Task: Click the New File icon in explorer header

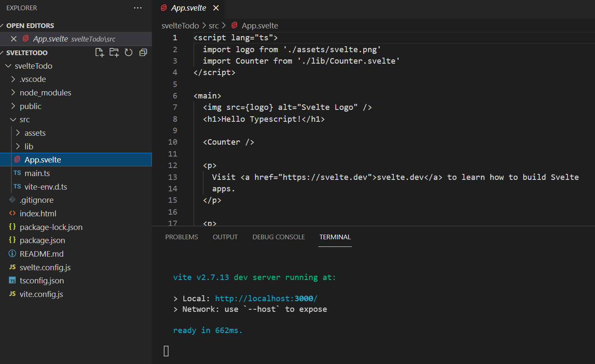Action: 99,52
